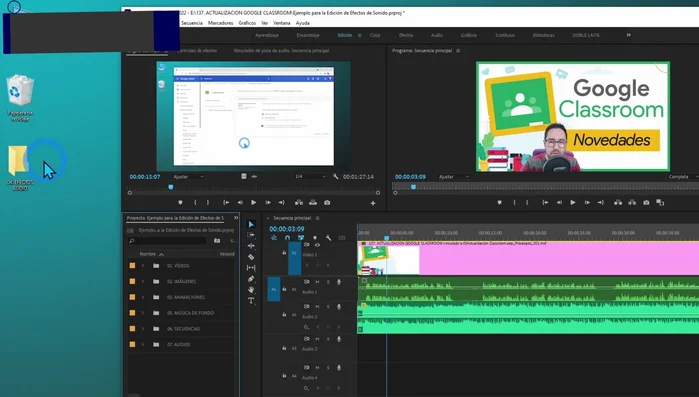Expand the 03. ANIMACIONES bin
Viewport: 699px width, 397px height.
click(x=143, y=297)
